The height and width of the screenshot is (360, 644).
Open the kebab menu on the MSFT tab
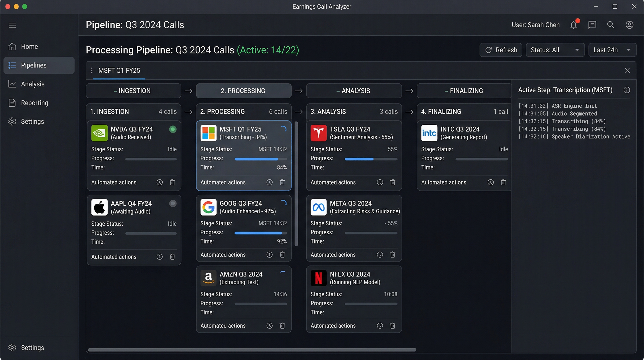point(92,70)
